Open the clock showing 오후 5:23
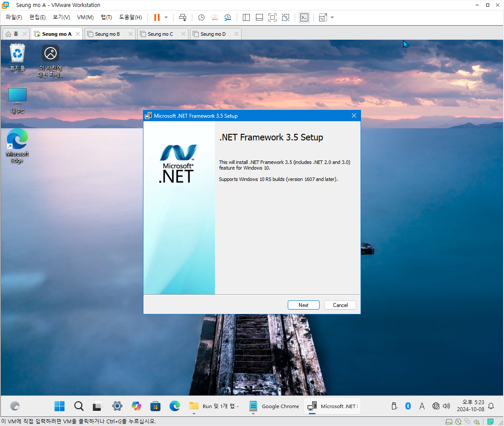The image size is (504, 426). tap(470, 406)
